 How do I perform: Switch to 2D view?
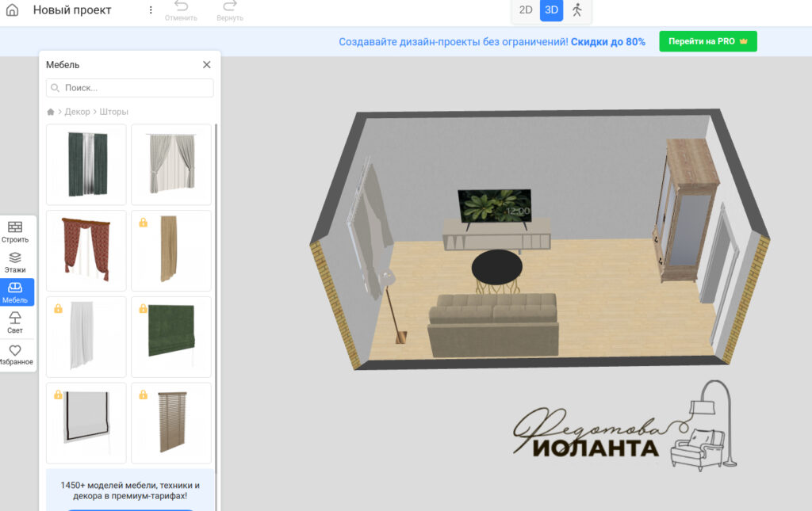pos(526,10)
